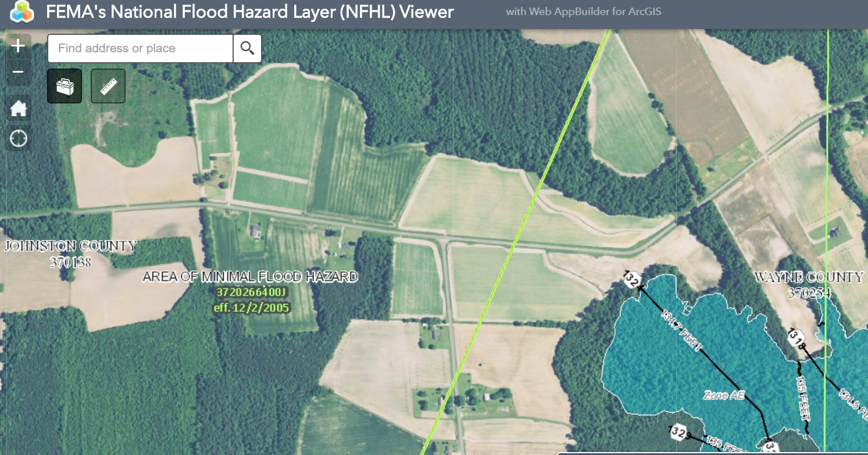Open the ruler Measurement tool

[x=108, y=86]
